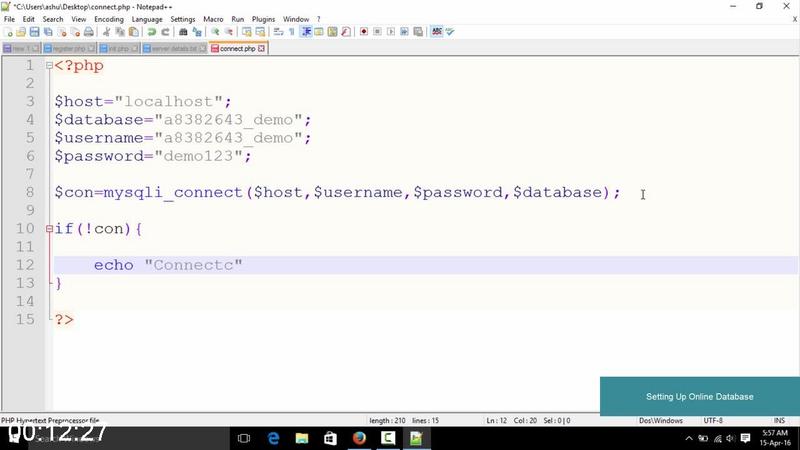Open the Plugins menu
This screenshot has height=450, width=800.
pyautogui.click(x=263, y=19)
